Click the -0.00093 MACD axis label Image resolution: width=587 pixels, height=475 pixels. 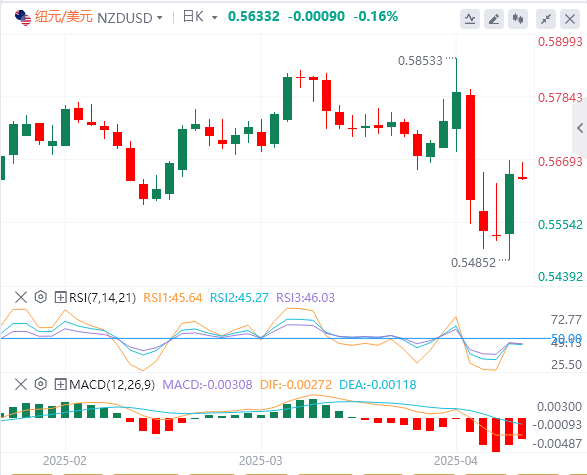pyautogui.click(x=557, y=425)
